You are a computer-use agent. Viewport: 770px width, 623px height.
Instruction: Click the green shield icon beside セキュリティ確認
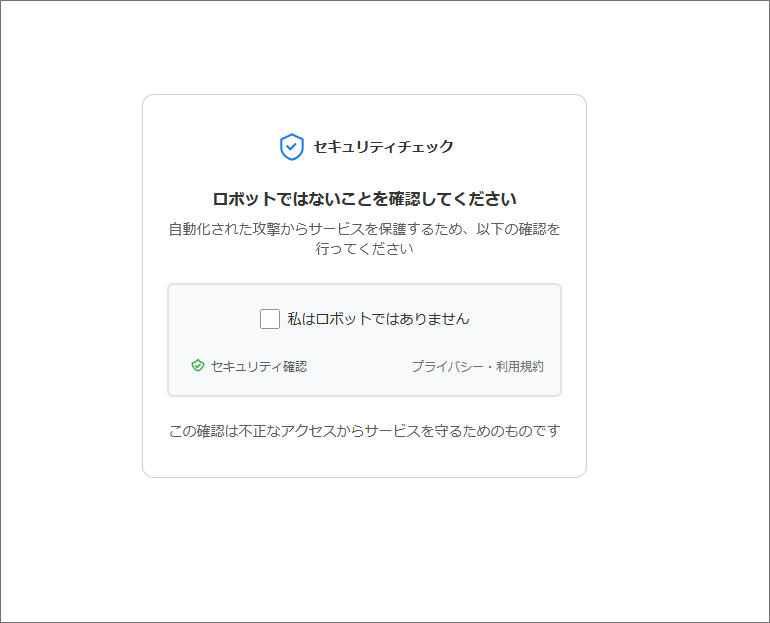pyautogui.click(x=198, y=366)
